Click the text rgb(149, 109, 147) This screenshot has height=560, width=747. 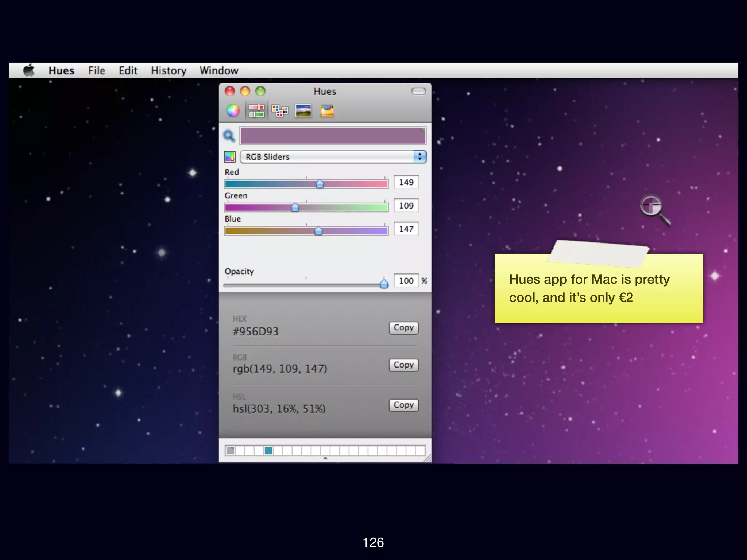pyautogui.click(x=280, y=369)
